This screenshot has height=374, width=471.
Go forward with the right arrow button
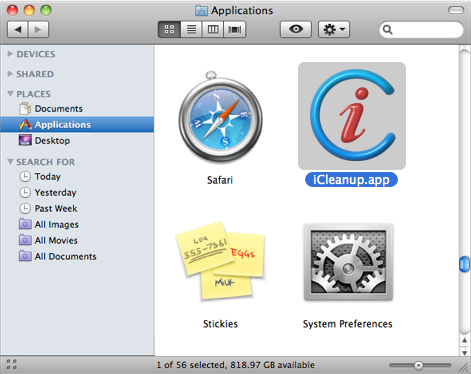click(38, 29)
